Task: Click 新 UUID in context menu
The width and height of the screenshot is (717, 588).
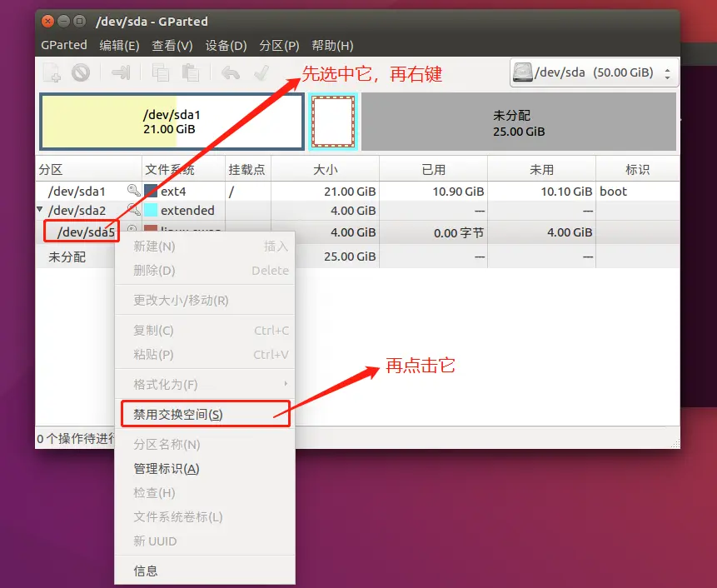Action: 205,541
